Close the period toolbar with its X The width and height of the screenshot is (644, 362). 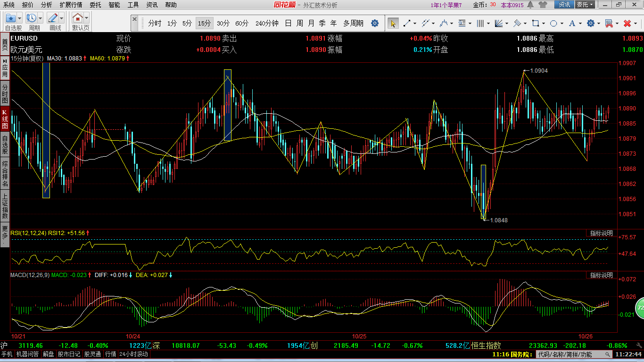tap(134, 20)
